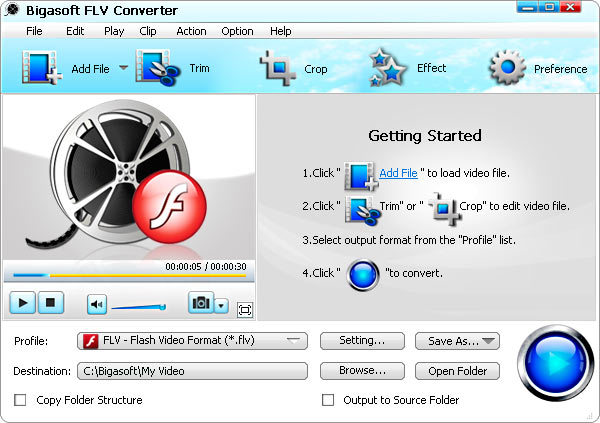Open the File menu
Screen dimensions: 600x423
[x=34, y=31]
